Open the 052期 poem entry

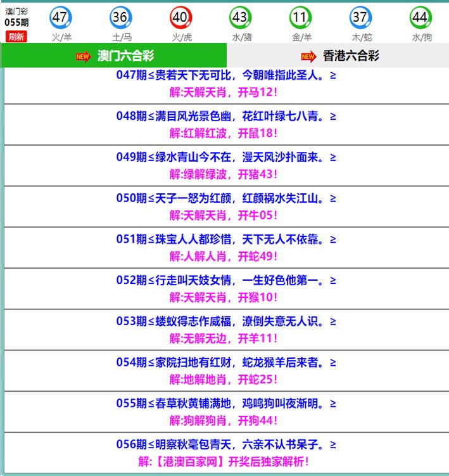pyautogui.click(x=226, y=280)
